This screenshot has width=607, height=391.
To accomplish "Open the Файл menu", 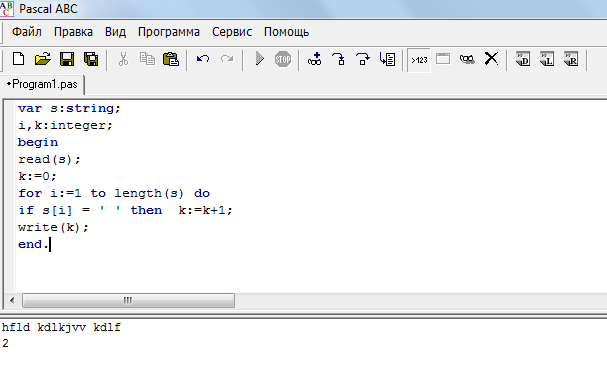I will click(27, 32).
